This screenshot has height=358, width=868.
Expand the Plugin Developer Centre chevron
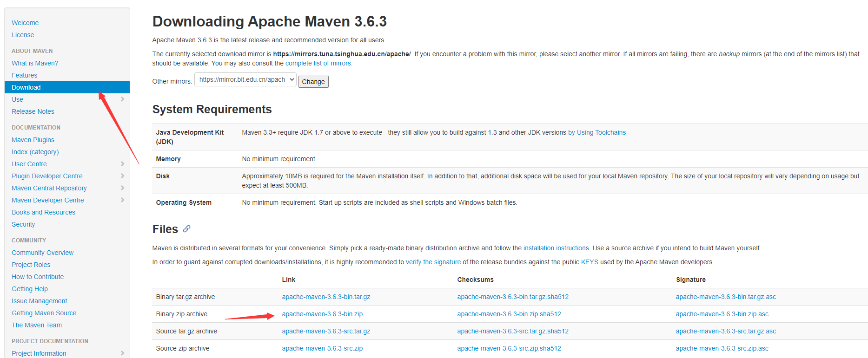point(122,176)
